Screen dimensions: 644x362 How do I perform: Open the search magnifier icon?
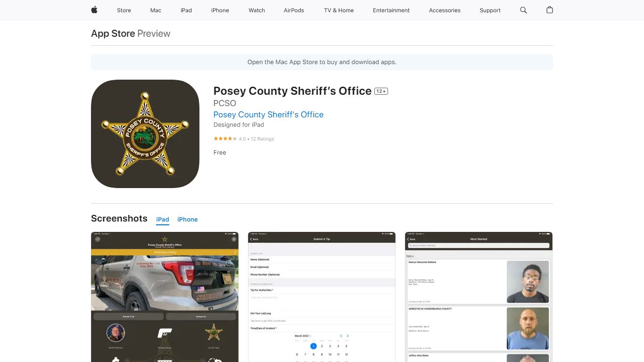pos(523,10)
